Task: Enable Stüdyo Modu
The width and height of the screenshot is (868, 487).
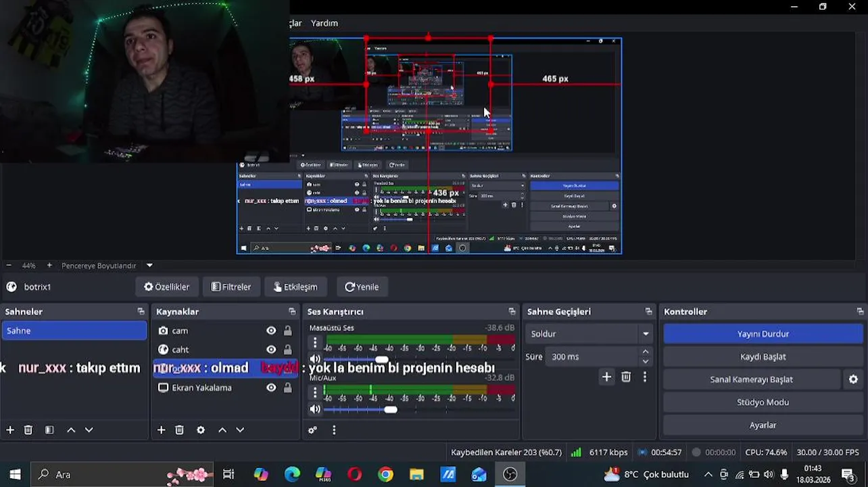Action: (763, 402)
